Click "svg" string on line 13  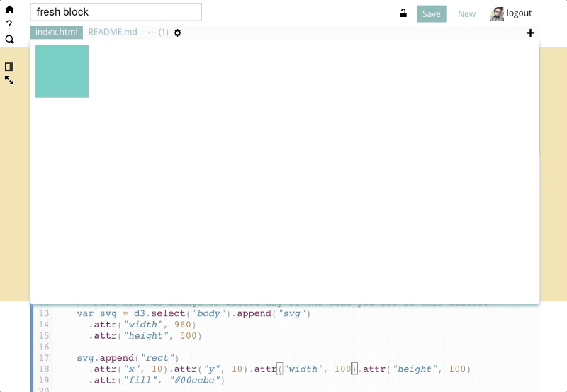pyautogui.click(x=291, y=313)
